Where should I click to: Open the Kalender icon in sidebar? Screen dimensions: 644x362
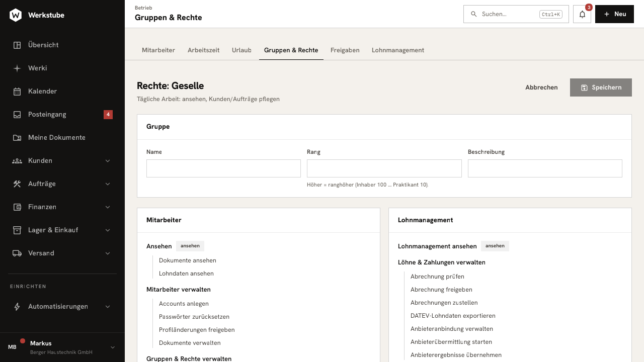click(17, 92)
